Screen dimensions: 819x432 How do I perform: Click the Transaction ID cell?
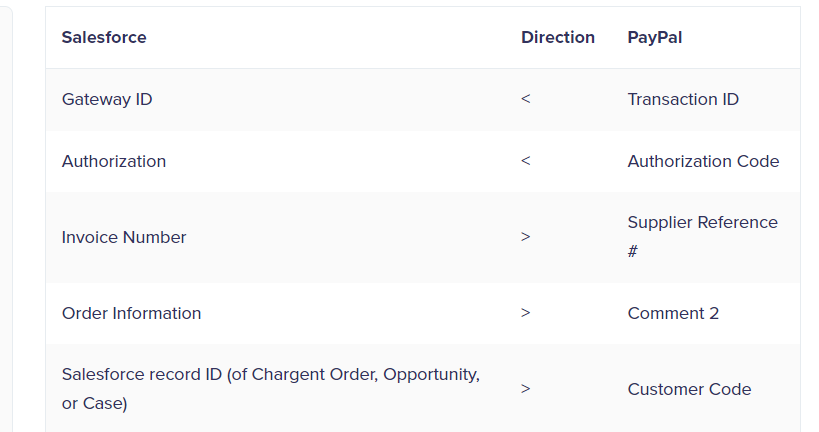(x=683, y=99)
